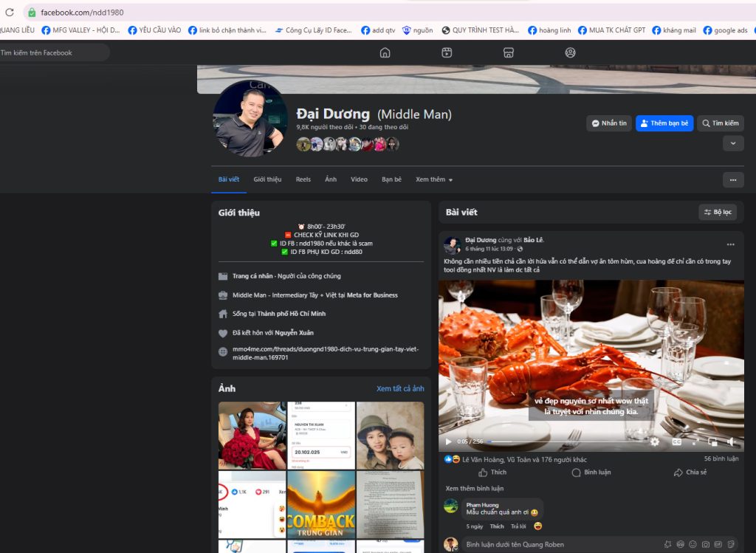Click the 'Tìm kiếm trên Facebook' search field
The height and width of the screenshot is (553, 756).
[x=52, y=52]
